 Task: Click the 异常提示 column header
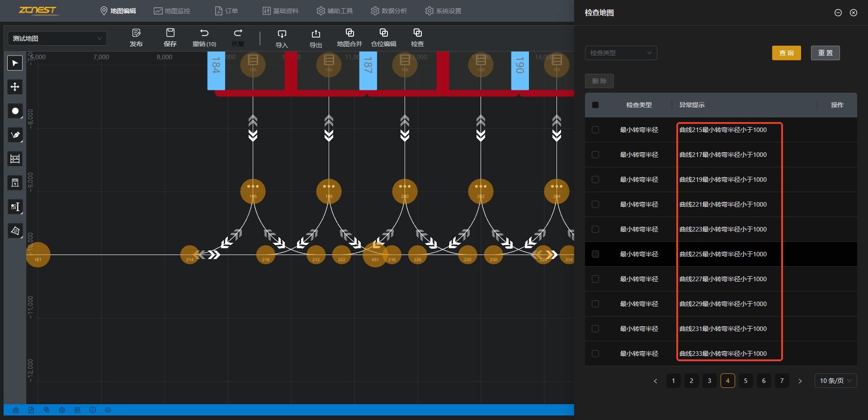pyautogui.click(x=692, y=105)
